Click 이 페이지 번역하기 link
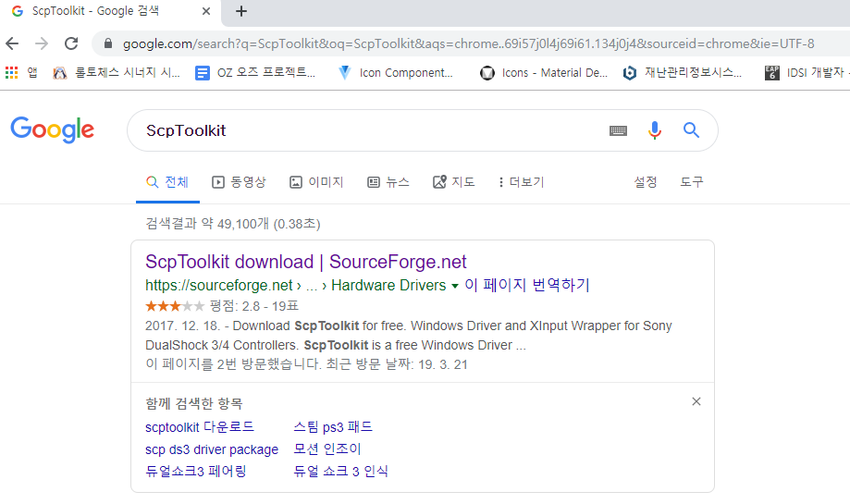Screen dimensions: 850x504 pyautogui.click(x=527, y=285)
